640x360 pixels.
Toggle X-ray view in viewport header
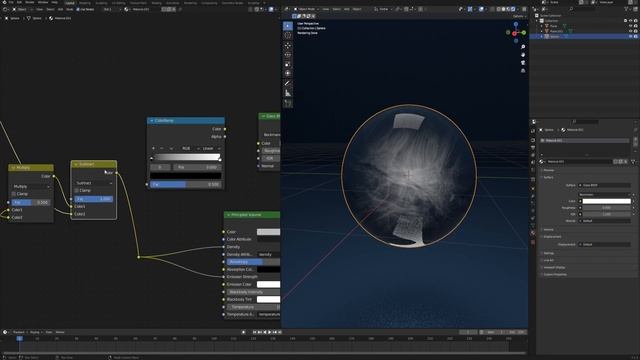coord(492,9)
